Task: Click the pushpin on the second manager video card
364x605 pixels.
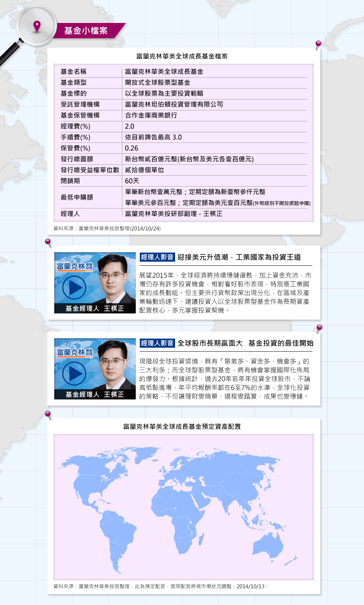Action: (x=319, y=328)
